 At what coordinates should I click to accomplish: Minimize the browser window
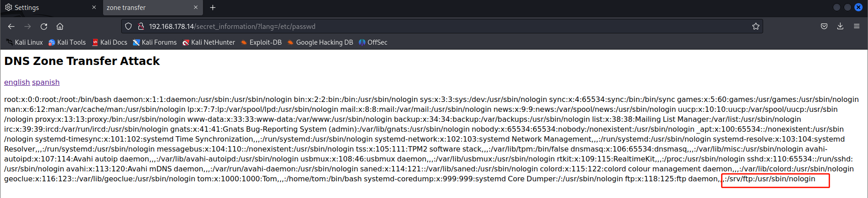(x=837, y=7)
